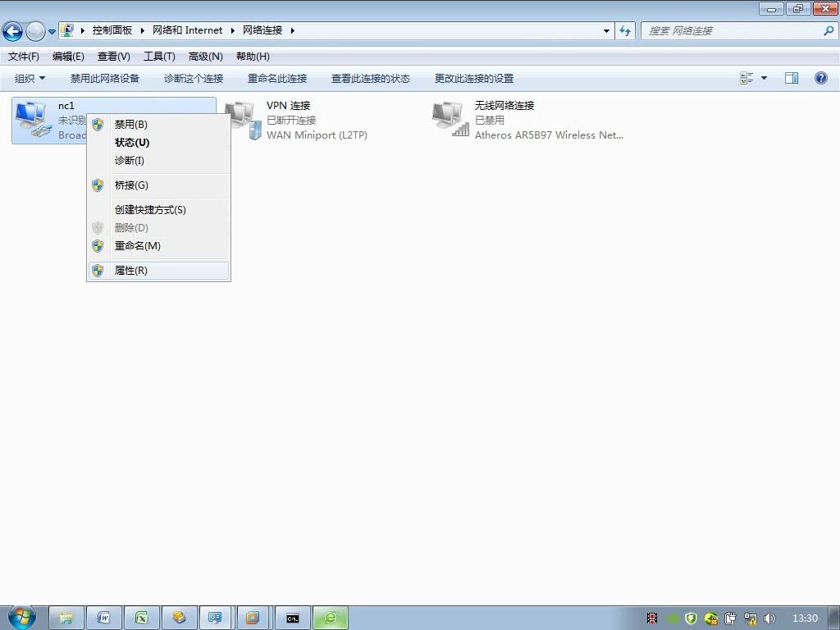Choose 桥接(G) from context menu

(x=159, y=185)
